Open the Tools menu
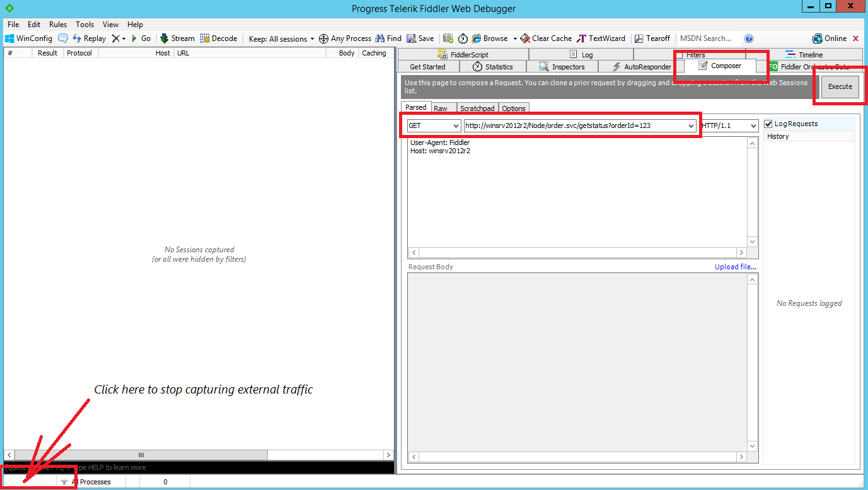 click(84, 25)
